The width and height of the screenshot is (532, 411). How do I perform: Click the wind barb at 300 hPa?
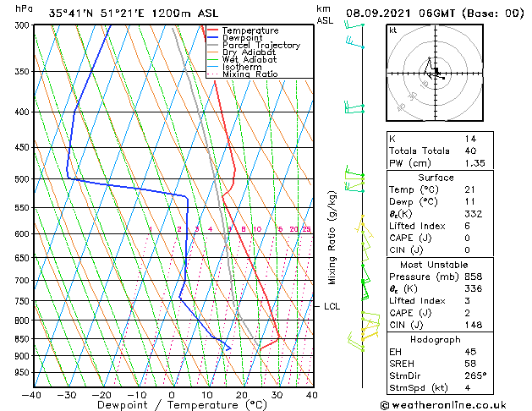pos(354,25)
